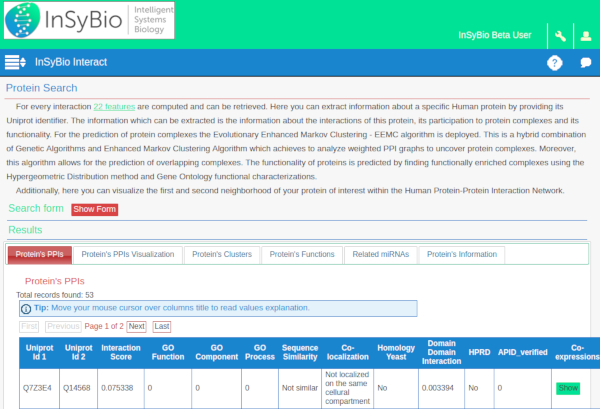The image size is (600, 409).
Task: Open Protein's PPIs Visualization tab
Action: [128, 254]
